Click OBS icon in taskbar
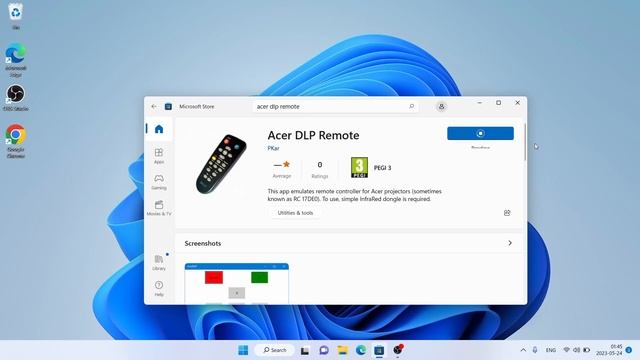640x360 pixels. pyautogui.click(x=398, y=350)
